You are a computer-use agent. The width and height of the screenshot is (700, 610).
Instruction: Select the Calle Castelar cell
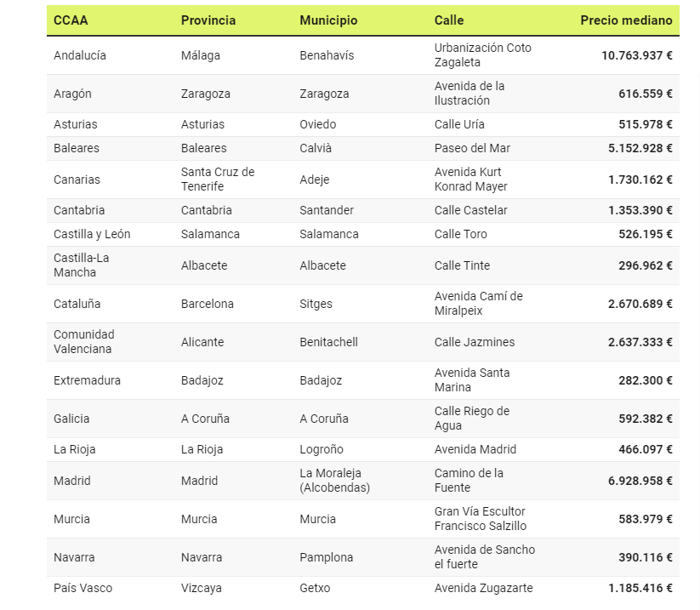click(x=470, y=210)
